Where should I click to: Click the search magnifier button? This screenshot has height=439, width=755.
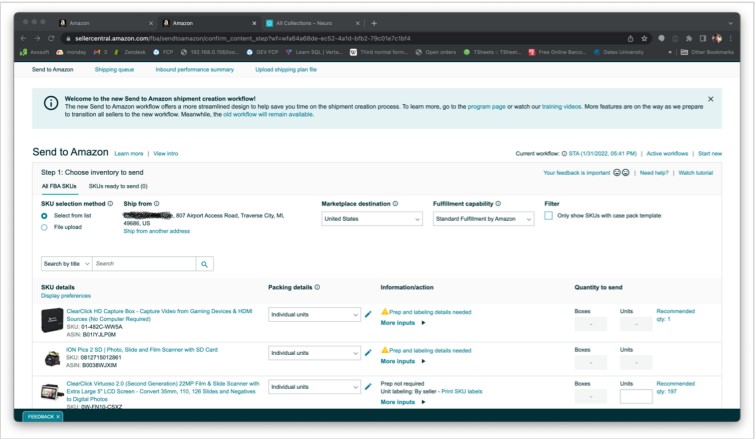point(205,264)
